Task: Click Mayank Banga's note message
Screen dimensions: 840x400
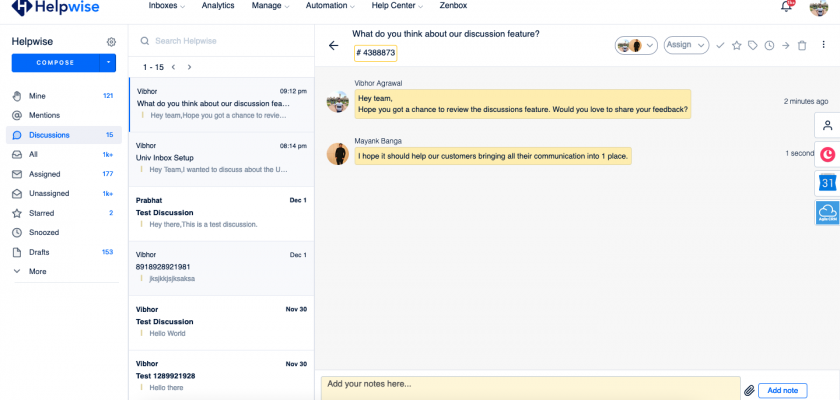Action: (493, 156)
